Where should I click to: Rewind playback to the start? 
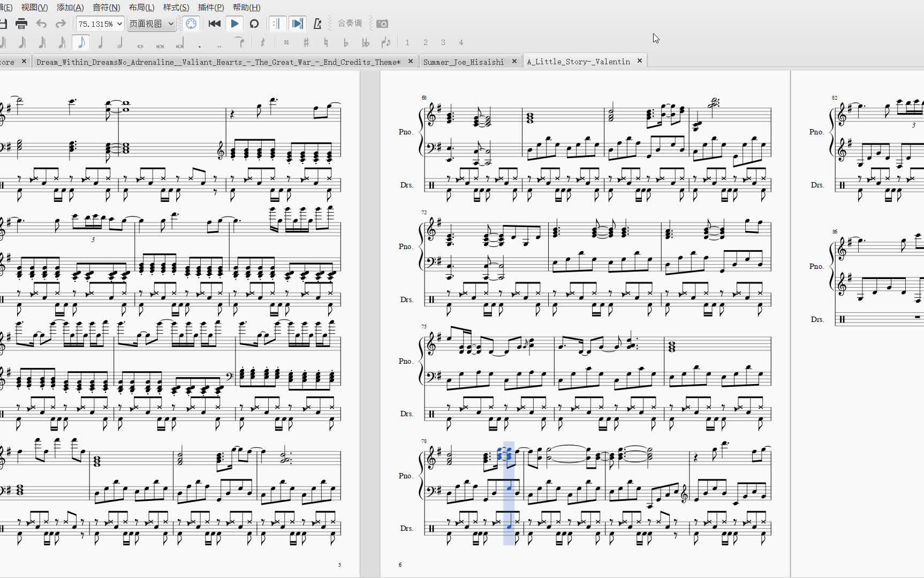(215, 24)
